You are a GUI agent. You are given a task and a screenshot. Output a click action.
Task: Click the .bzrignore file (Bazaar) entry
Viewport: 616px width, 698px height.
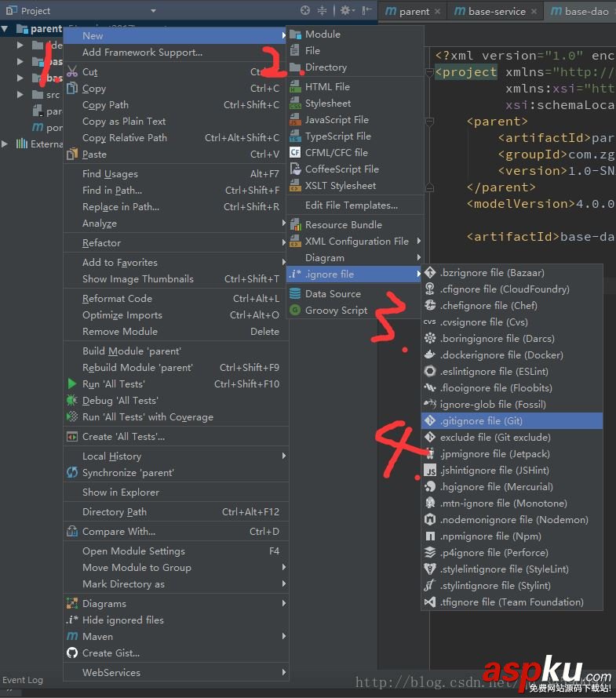click(x=512, y=272)
